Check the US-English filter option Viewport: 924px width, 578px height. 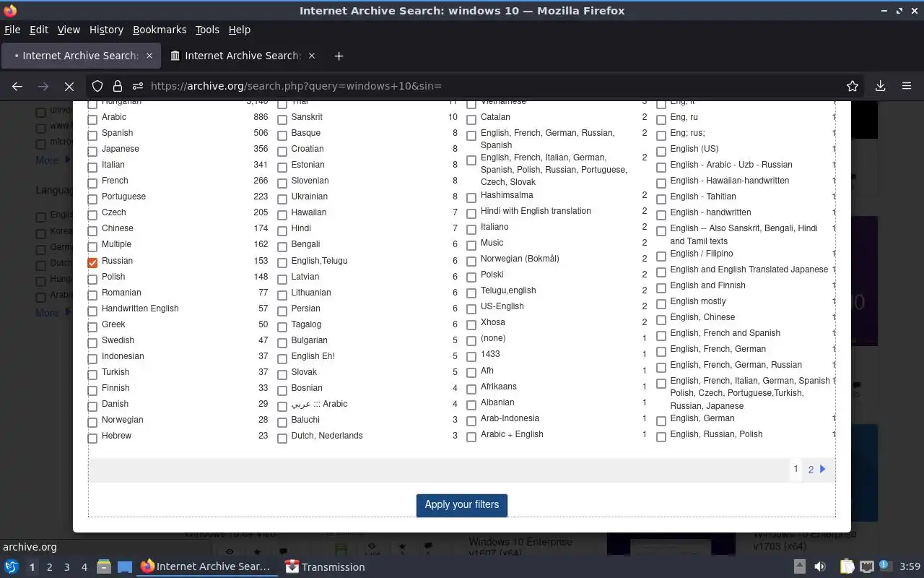(x=471, y=309)
